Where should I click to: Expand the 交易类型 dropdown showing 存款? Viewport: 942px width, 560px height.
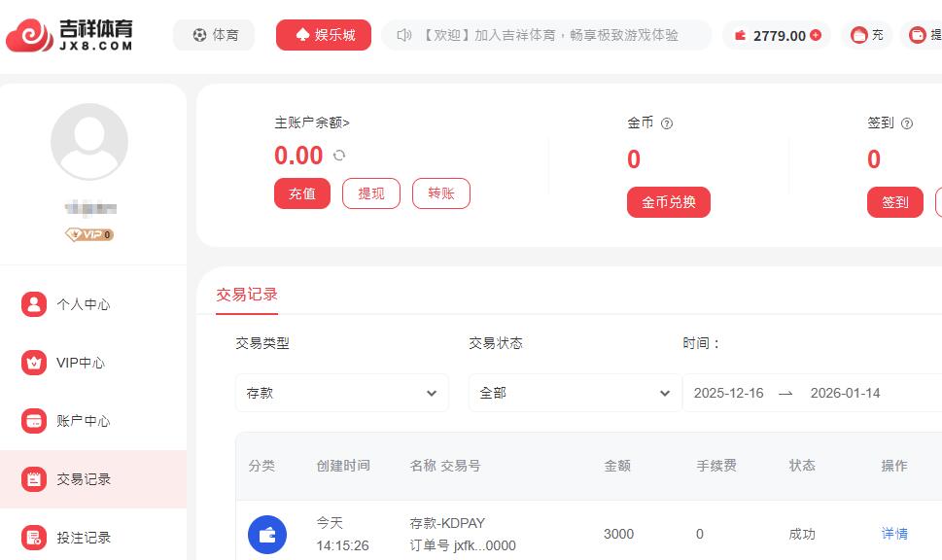[x=342, y=393]
